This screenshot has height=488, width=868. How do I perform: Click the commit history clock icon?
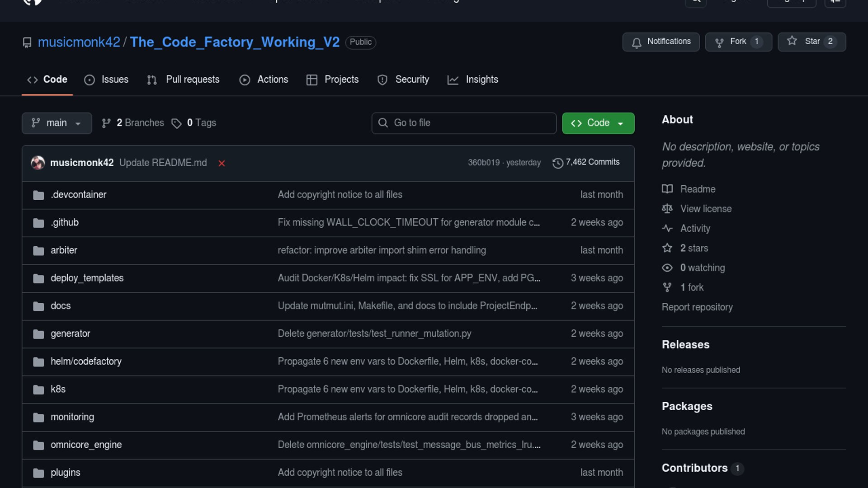click(557, 163)
